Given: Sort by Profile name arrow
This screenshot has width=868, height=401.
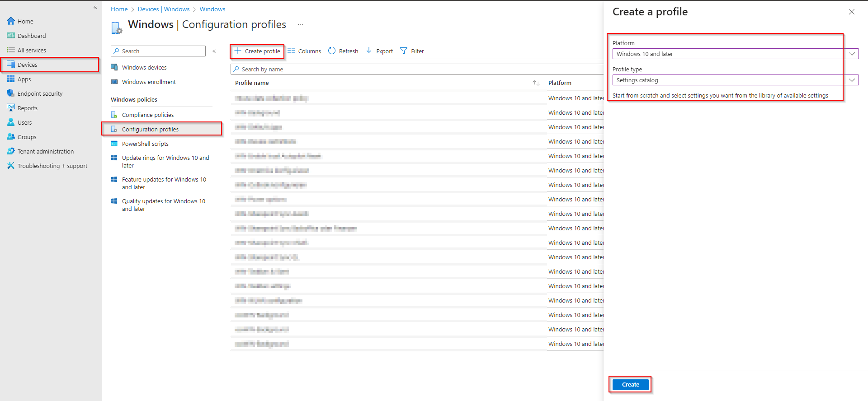Looking at the screenshot, I should [x=536, y=83].
